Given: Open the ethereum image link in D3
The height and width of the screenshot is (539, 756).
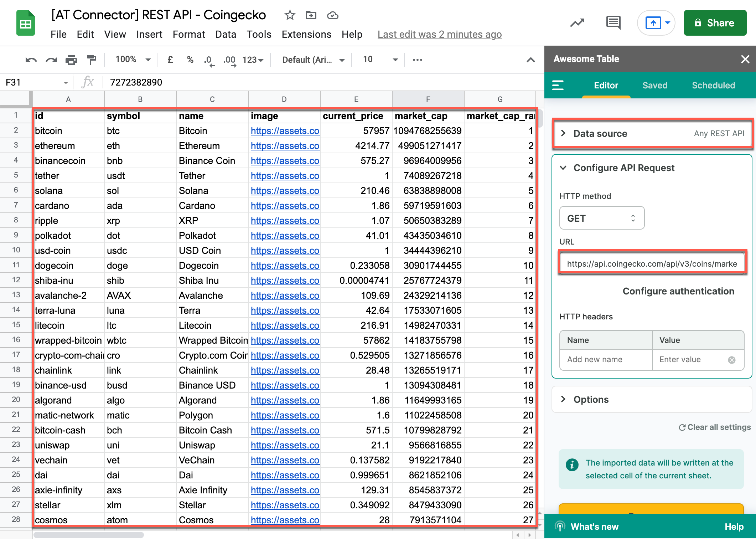Looking at the screenshot, I should pos(285,146).
